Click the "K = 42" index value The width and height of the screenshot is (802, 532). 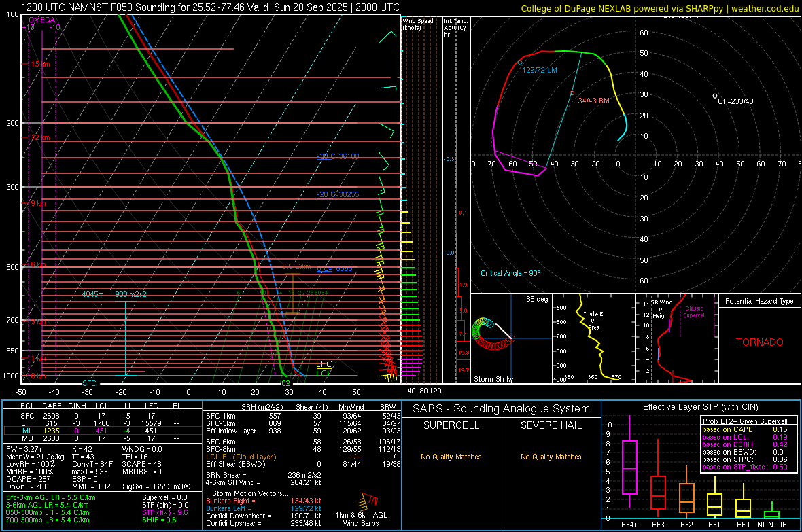83,450
